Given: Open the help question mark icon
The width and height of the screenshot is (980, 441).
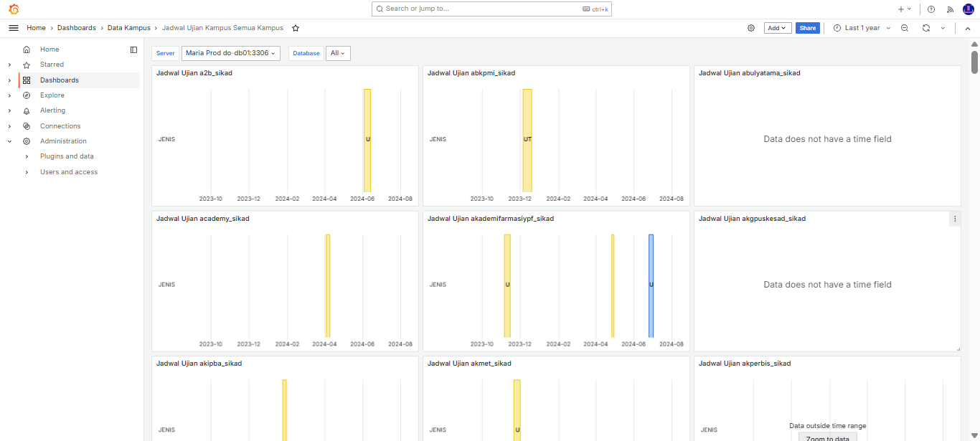Looking at the screenshot, I should coord(931,9).
